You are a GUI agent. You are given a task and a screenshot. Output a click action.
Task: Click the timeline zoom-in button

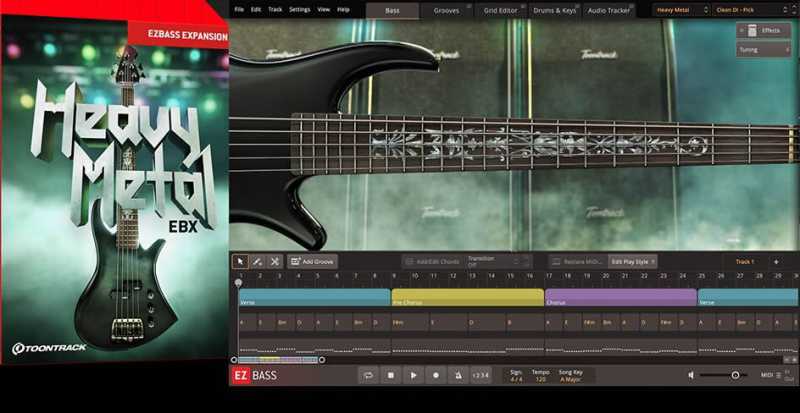(794, 360)
